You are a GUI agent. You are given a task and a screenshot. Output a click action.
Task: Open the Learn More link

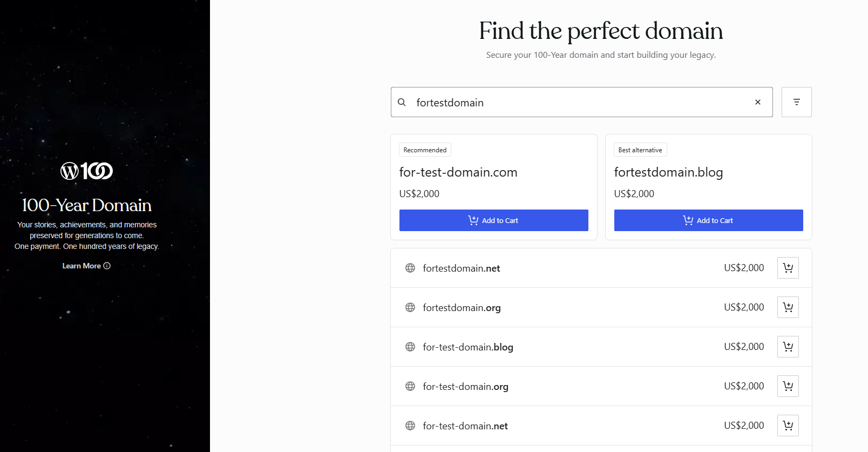(x=82, y=266)
